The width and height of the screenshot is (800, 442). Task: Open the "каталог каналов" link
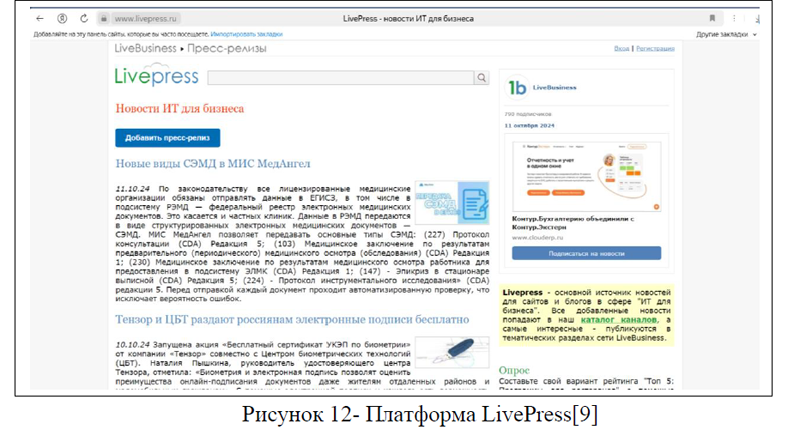click(619, 320)
